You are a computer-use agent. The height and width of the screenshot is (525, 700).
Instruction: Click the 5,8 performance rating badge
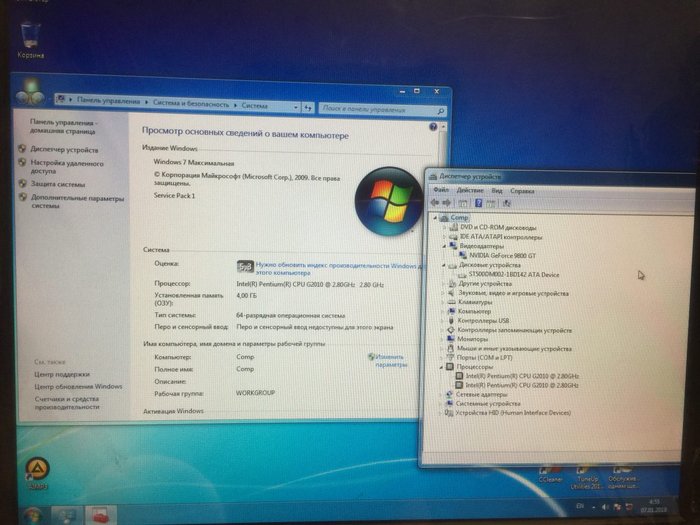pos(245,267)
